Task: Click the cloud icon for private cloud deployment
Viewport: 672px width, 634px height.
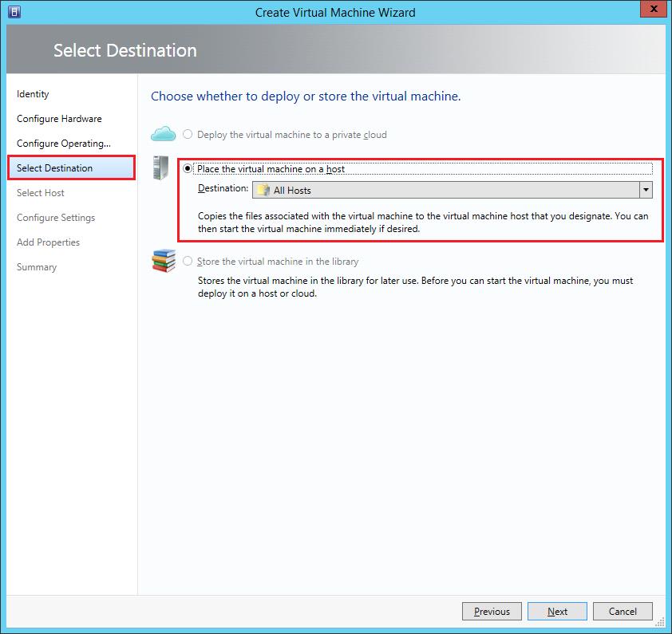Action: pos(163,133)
